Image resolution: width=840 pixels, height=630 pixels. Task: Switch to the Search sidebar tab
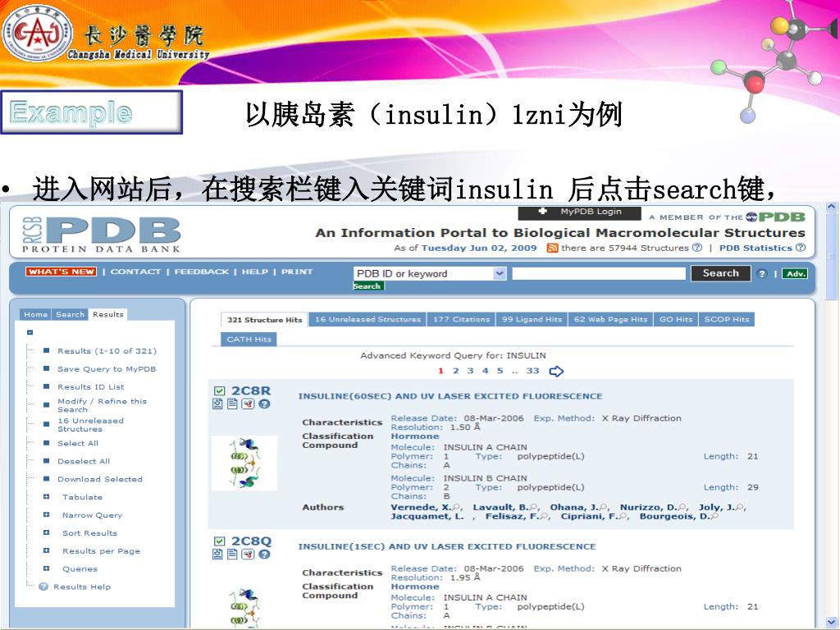[x=71, y=314]
